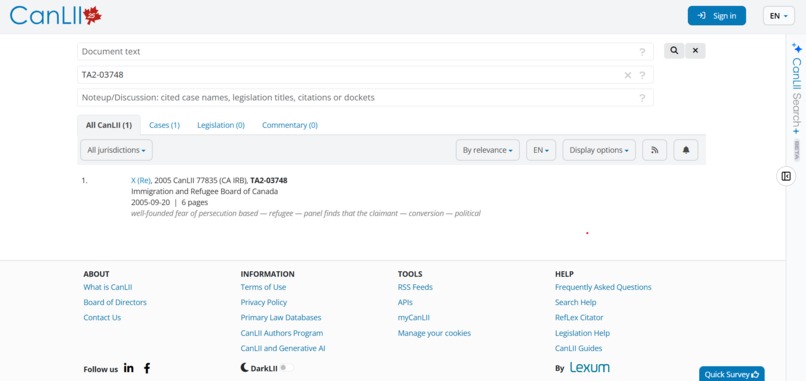The width and height of the screenshot is (806, 381).
Task: Open myCanLII link
Action: [x=414, y=318]
